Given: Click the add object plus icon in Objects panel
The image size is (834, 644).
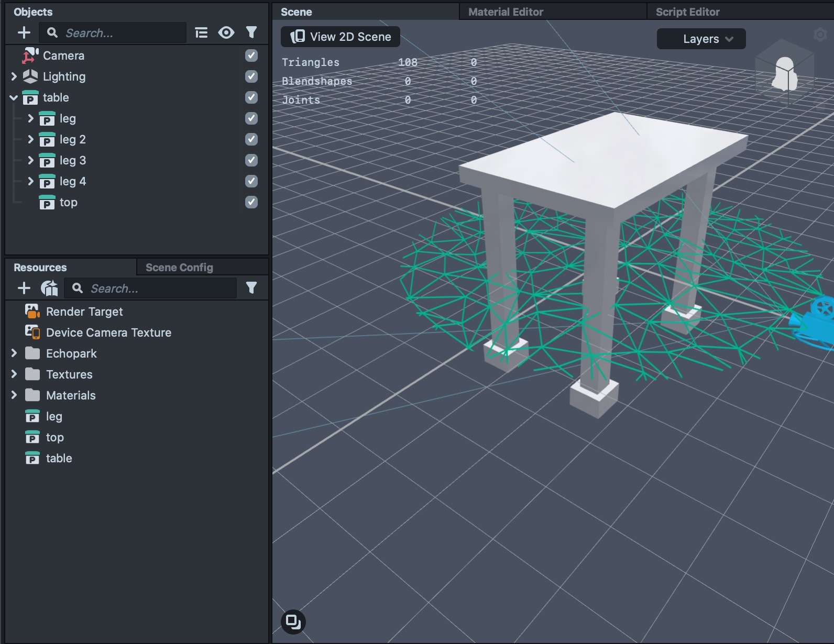Looking at the screenshot, I should click(24, 33).
